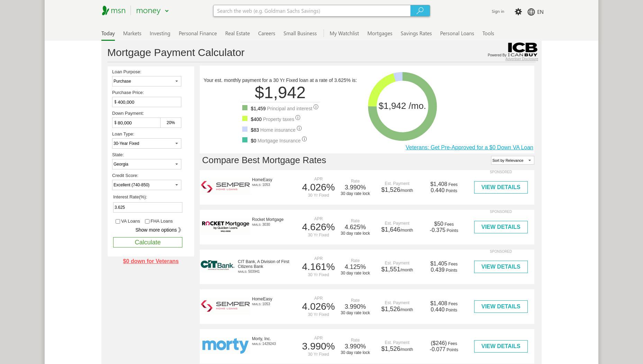Click the search magnifier button
Screen dimensions: 643x364
tap(420, 11)
